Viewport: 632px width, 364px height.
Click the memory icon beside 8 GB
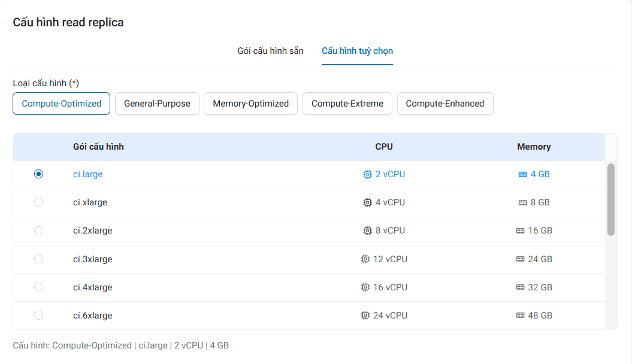tap(523, 202)
